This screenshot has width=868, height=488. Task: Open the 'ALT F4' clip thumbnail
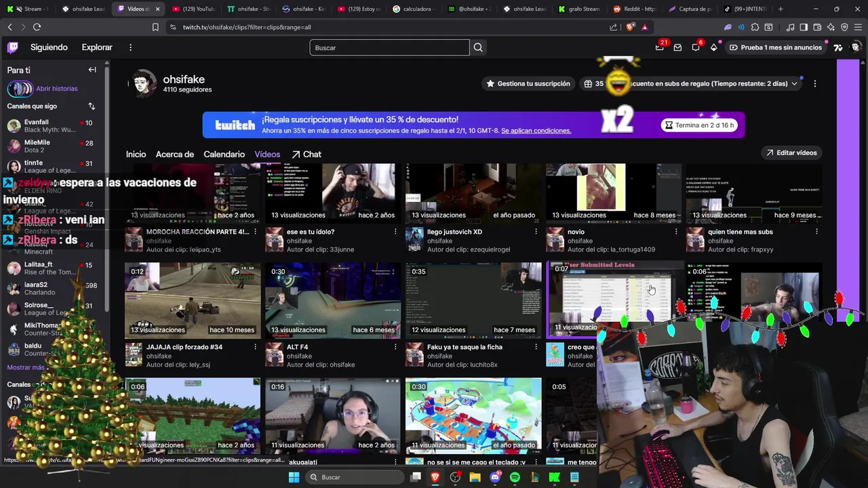(x=333, y=300)
